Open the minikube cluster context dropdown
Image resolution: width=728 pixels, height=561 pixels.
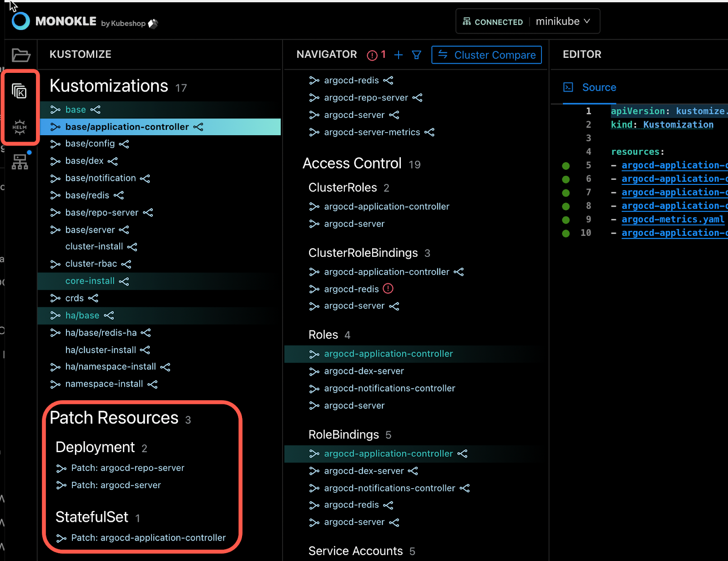(x=563, y=21)
